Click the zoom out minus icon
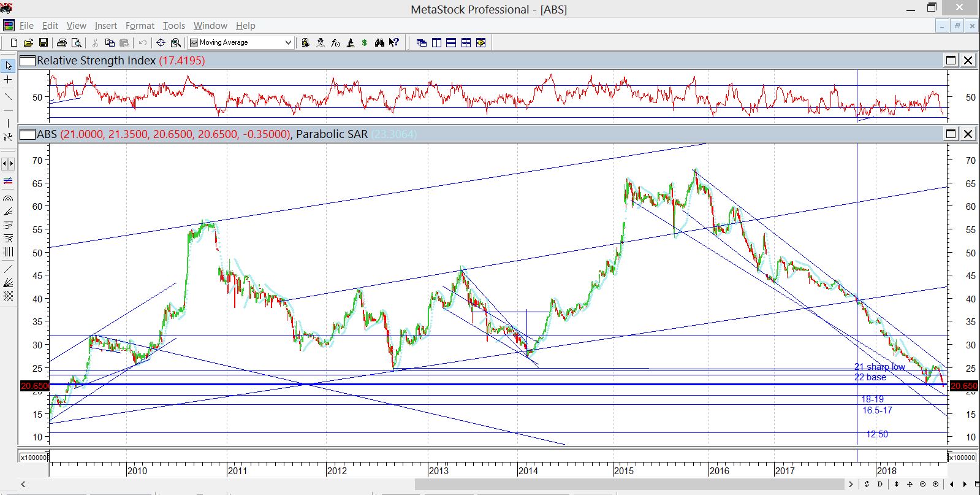Image resolution: width=980 pixels, height=495 pixels. 923,485
